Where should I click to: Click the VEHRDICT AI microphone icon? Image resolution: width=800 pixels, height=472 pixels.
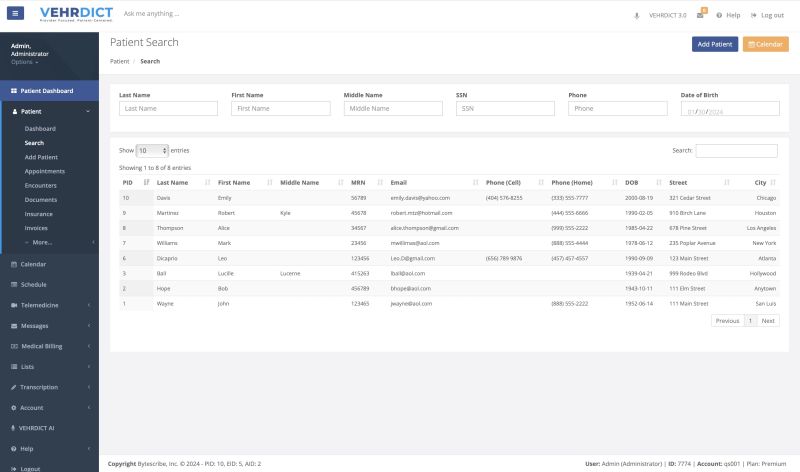click(13, 428)
